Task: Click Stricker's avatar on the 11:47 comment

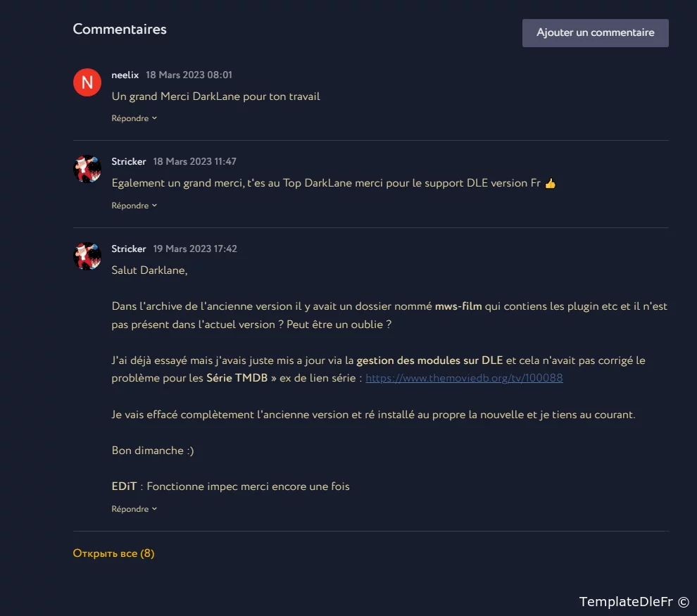Action: pyautogui.click(x=87, y=170)
